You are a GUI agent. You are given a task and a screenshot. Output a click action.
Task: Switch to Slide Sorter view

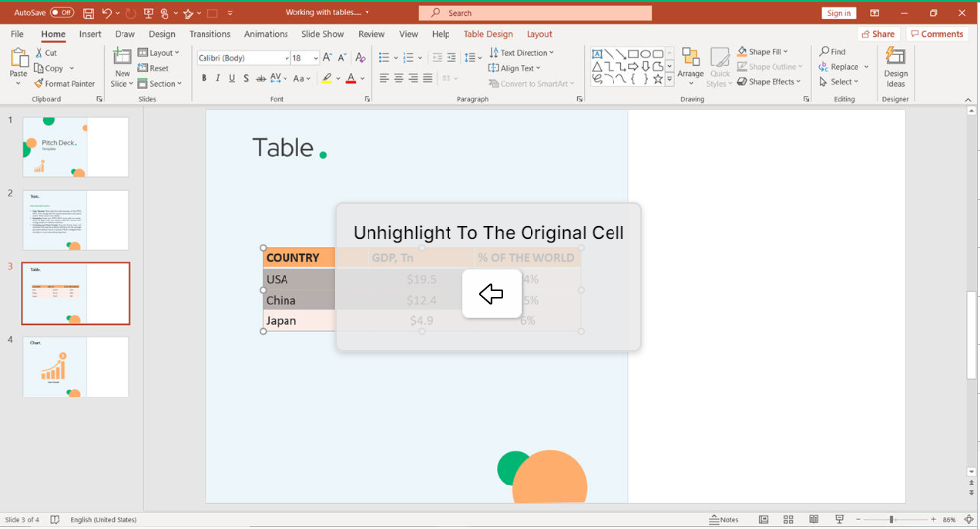tap(788, 520)
